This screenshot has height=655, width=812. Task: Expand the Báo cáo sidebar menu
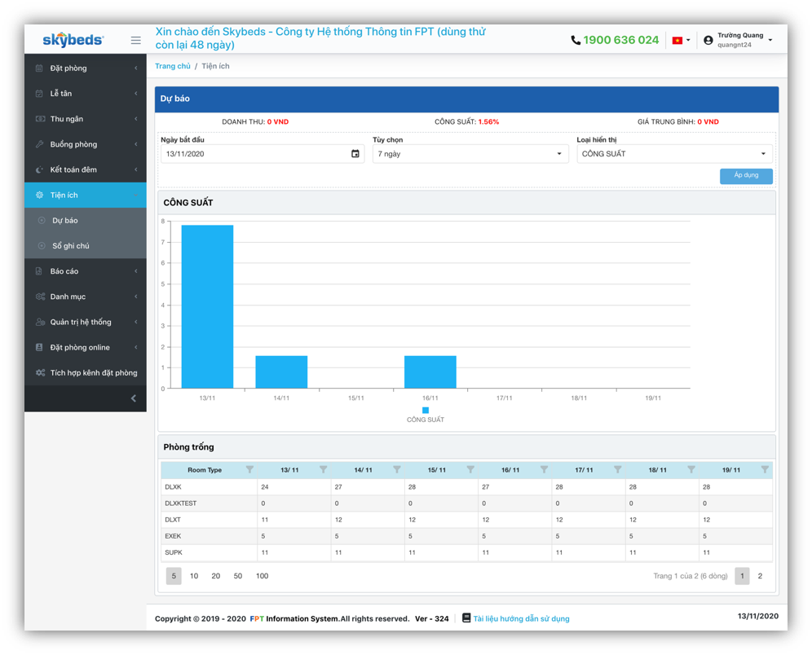click(85, 271)
